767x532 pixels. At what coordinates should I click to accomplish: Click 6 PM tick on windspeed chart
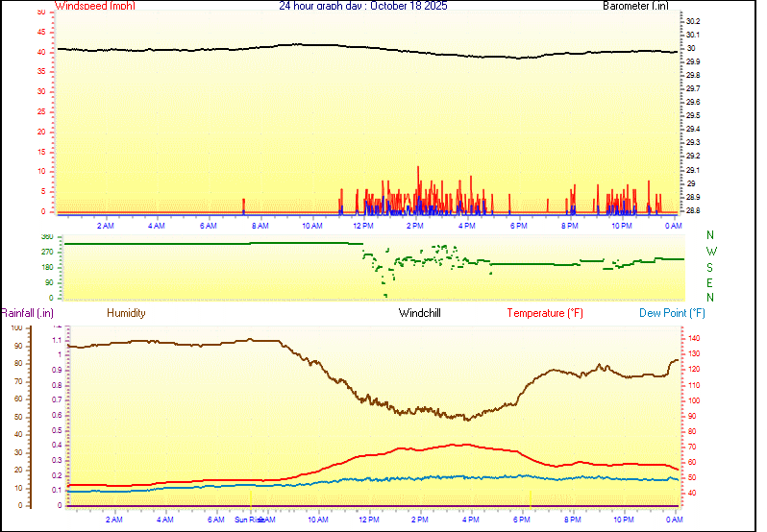[x=518, y=226]
